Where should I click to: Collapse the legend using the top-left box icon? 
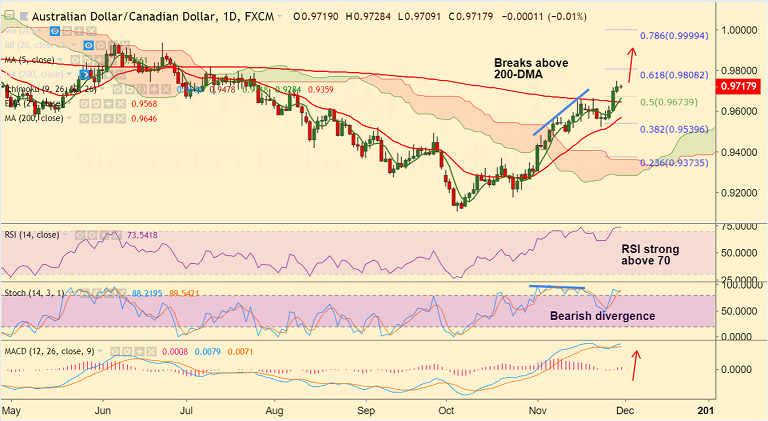[9, 15]
